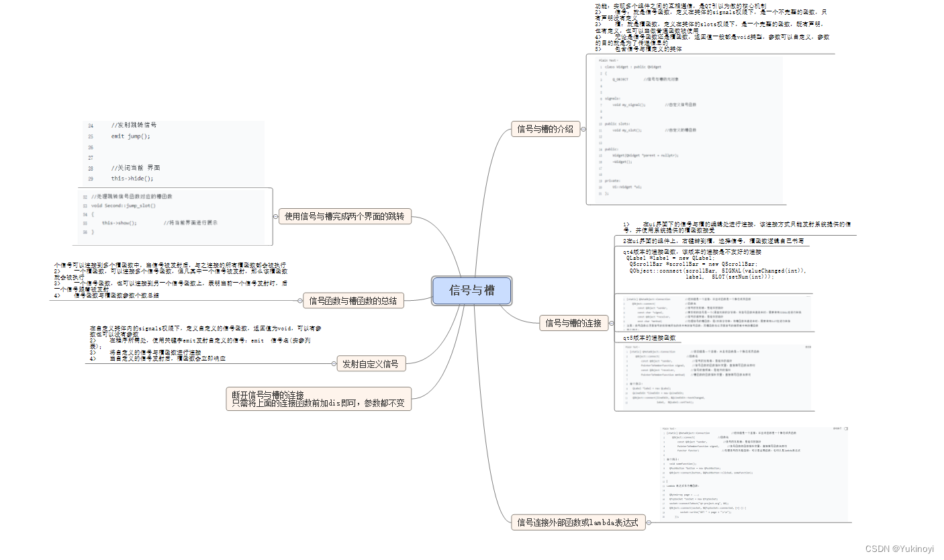944x560 pixels.
Task: Select the 使用信号与槽完成两个界面的跳转 node
Action: (344, 216)
